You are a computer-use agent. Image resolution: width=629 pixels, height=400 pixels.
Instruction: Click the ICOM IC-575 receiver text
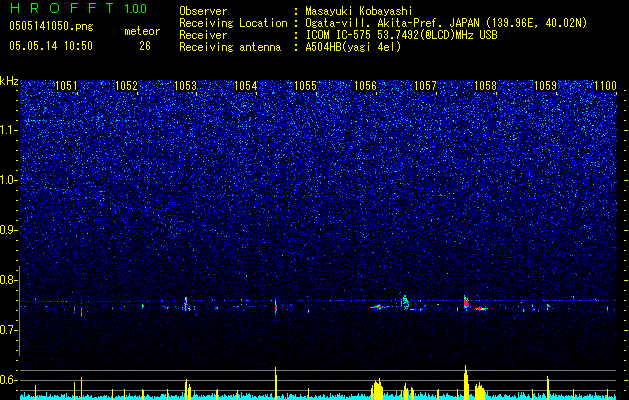(401, 35)
